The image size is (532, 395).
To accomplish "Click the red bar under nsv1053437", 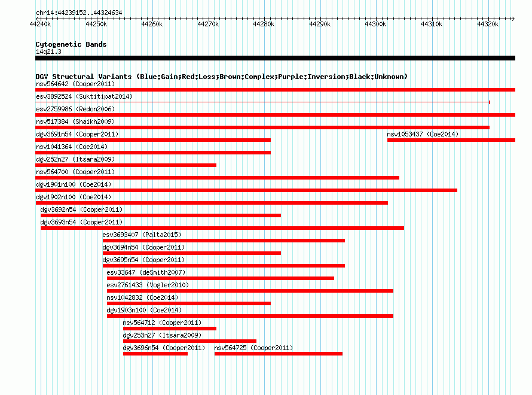I will coord(451,140).
